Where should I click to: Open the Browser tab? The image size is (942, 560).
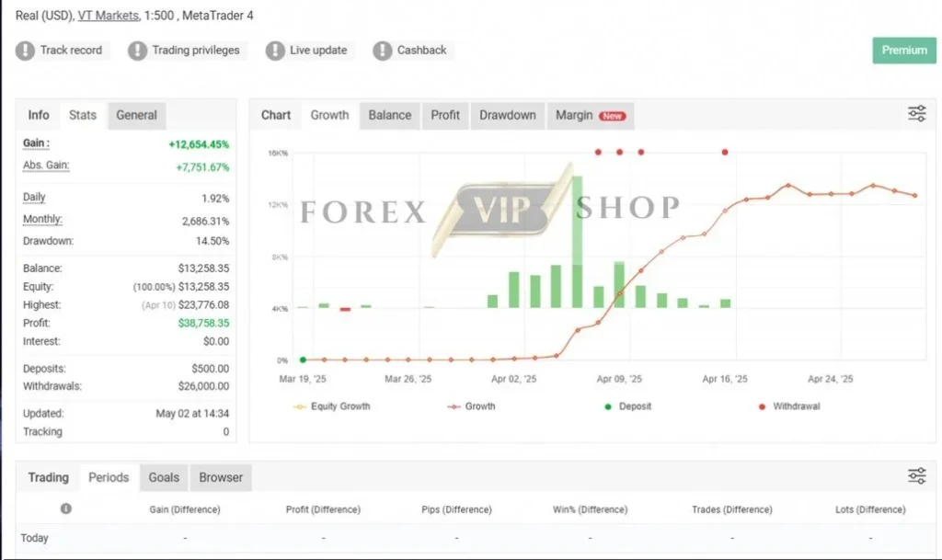tap(221, 478)
